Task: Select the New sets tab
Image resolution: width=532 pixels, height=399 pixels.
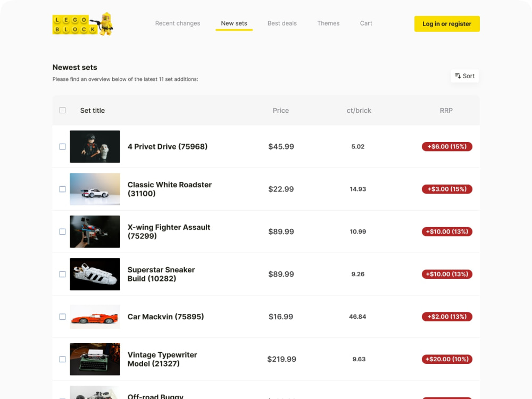Action: click(234, 23)
